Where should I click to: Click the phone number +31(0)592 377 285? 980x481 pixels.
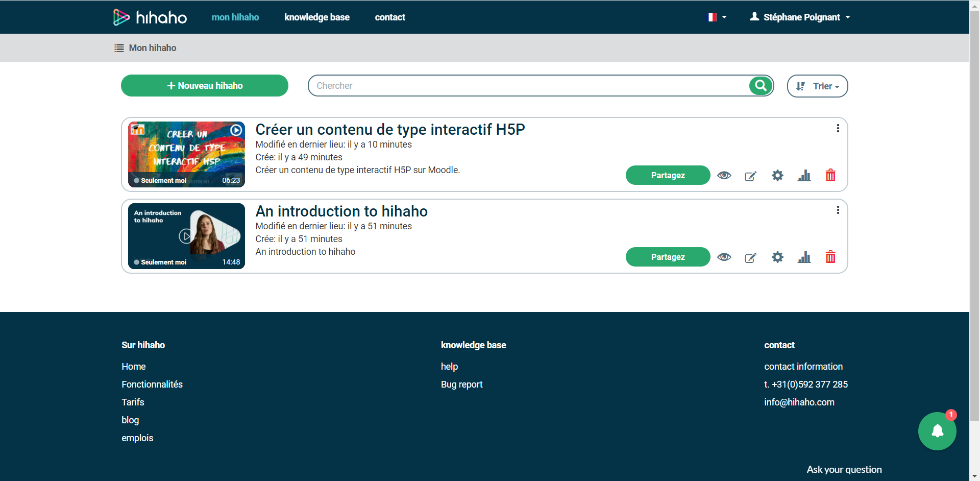[810, 384]
